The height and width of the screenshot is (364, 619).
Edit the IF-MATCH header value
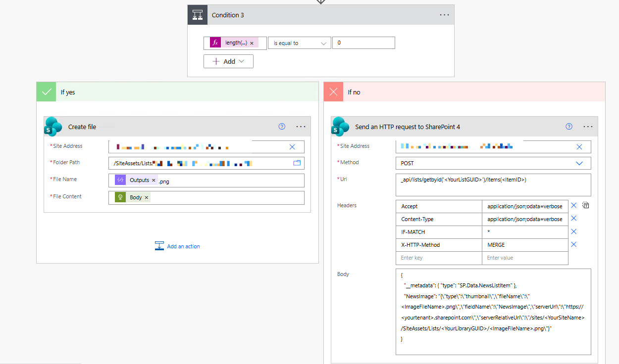click(525, 232)
